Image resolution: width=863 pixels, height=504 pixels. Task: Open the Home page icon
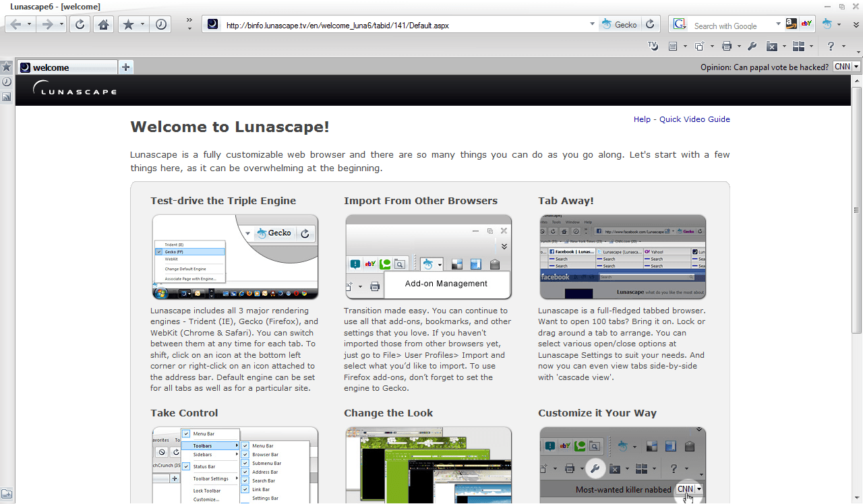click(x=103, y=24)
